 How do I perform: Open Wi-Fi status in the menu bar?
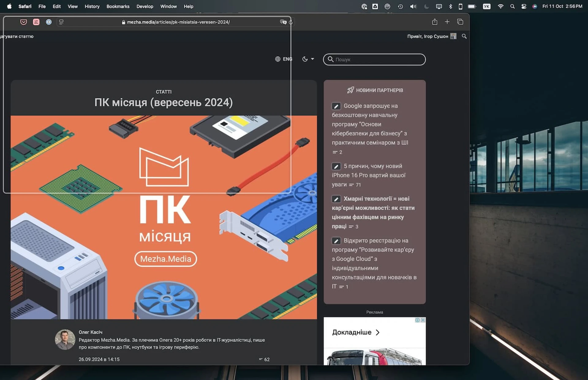click(500, 6)
